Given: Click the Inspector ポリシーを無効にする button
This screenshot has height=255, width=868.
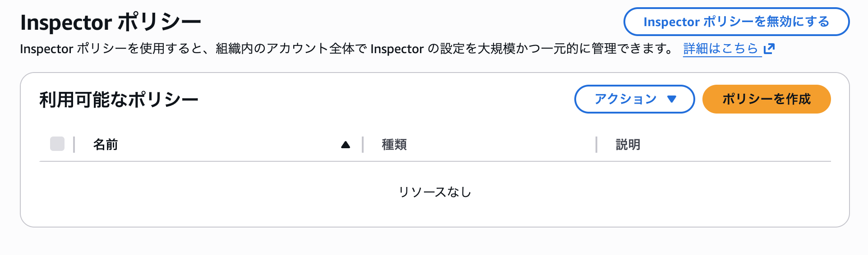Looking at the screenshot, I should tap(736, 22).
